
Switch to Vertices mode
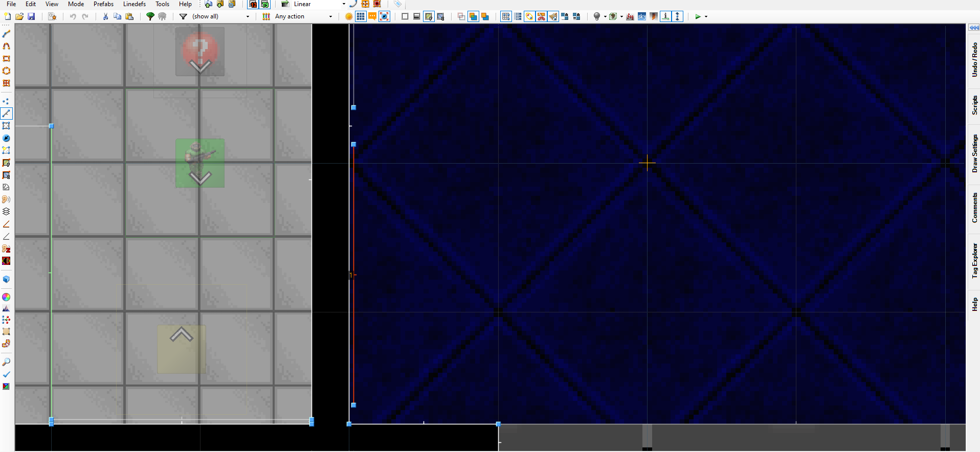click(x=6, y=101)
